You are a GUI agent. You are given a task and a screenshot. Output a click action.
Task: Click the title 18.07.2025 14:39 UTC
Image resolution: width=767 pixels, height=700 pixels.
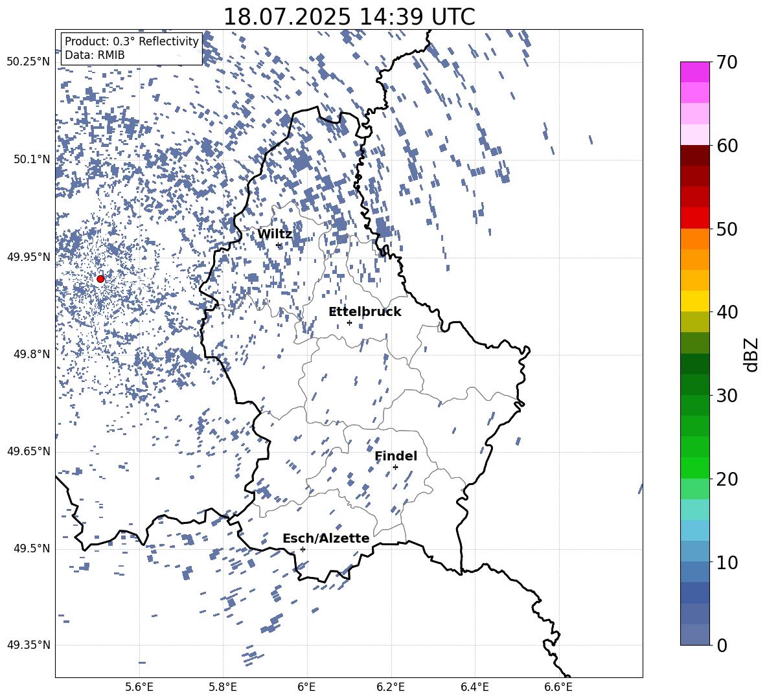(x=349, y=17)
